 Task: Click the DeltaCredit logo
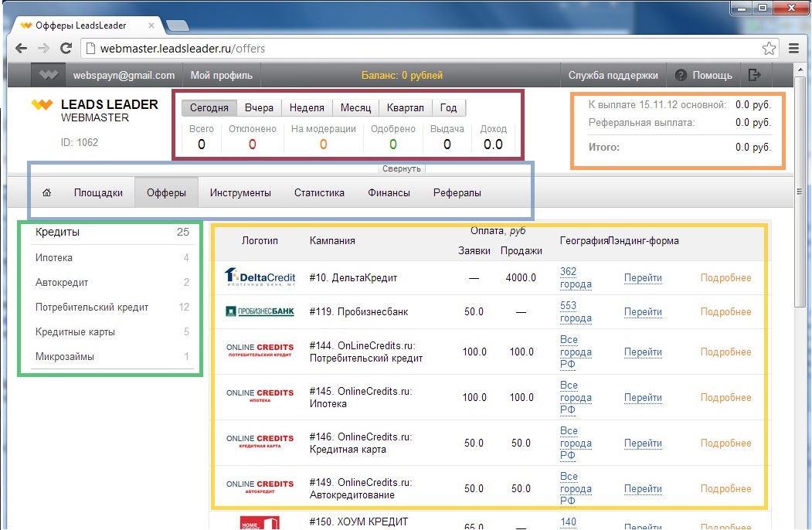point(260,277)
